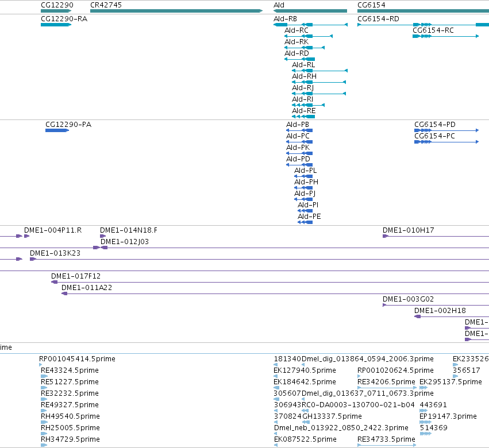This screenshot has height=448, width=489.
Task: Click the CG6154 gene label
Action: pyautogui.click(x=371, y=5)
